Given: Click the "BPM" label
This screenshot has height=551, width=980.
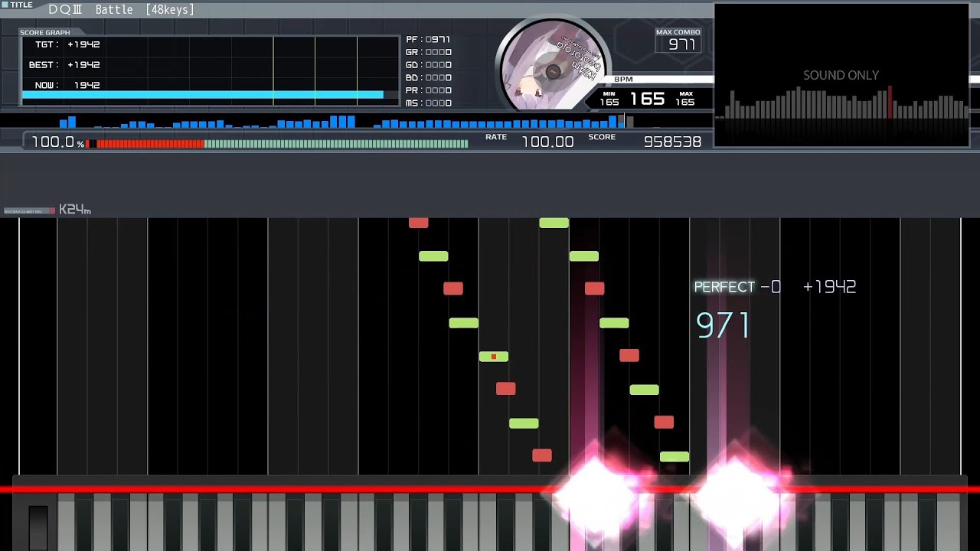Looking at the screenshot, I should (623, 80).
